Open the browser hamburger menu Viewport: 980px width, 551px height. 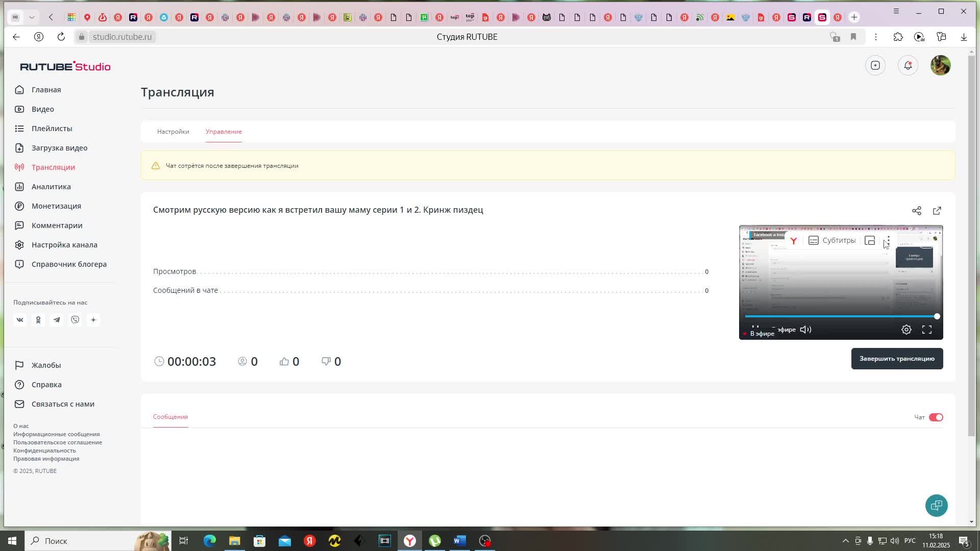tap(896, 11)
